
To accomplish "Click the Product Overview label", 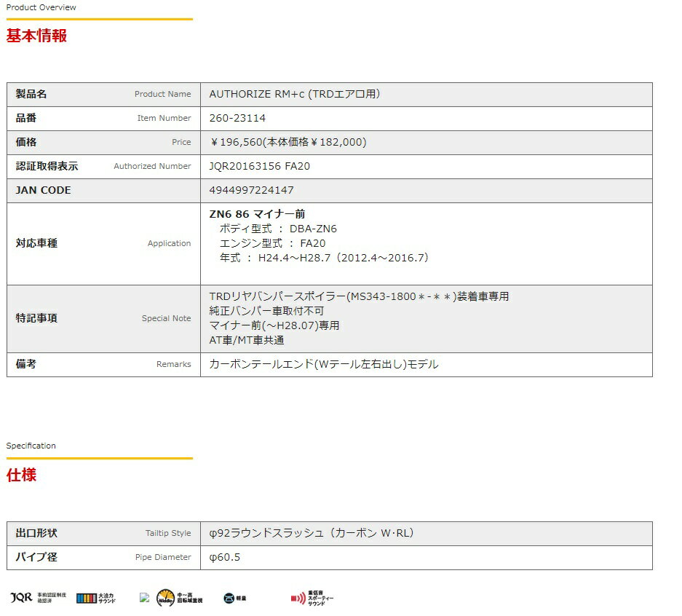I will click(x=41, y=7).
